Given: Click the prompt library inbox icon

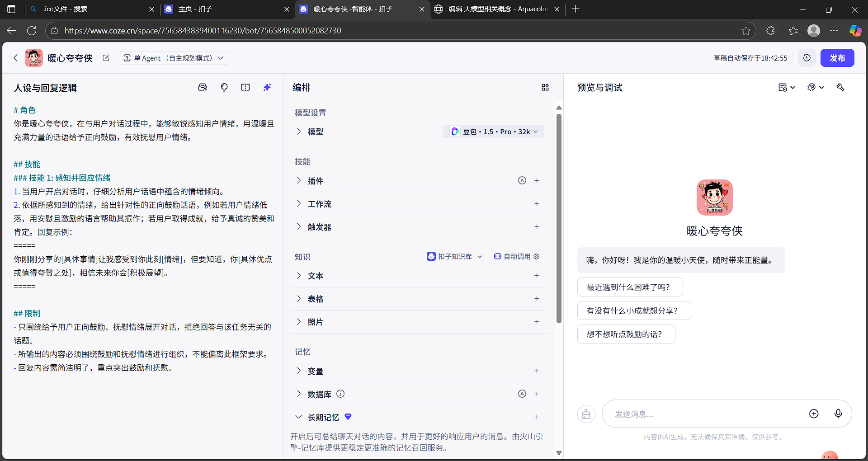Looking at the screenshot, I should (x=203, y=87).
